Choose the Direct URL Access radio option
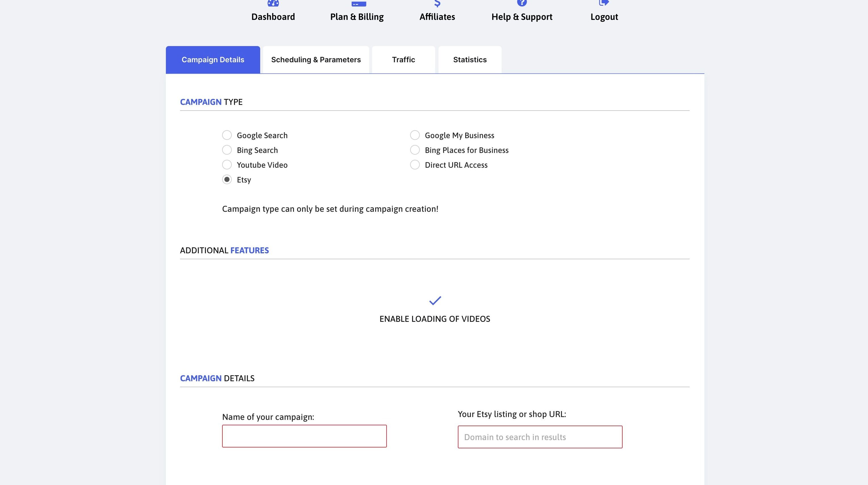The image size is (868, 485). (415, 165)
